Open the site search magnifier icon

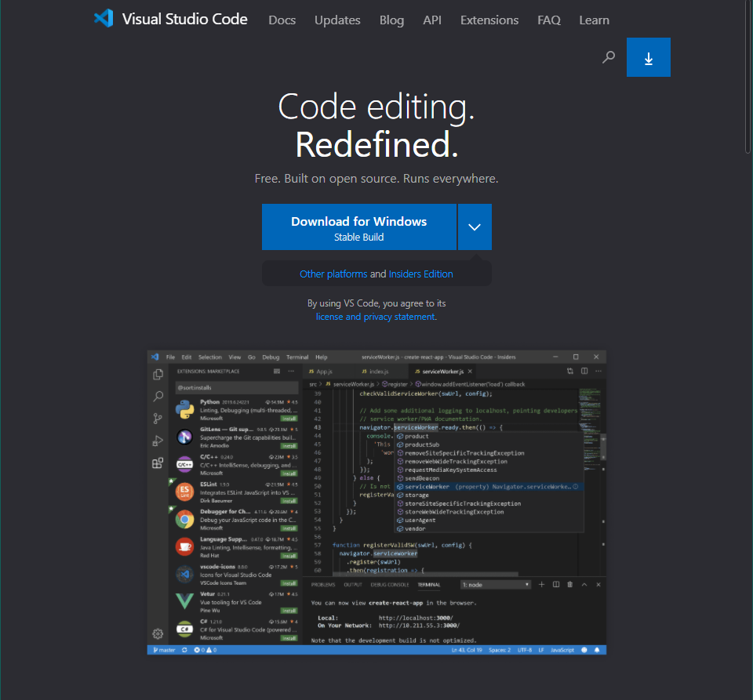(x=609, y=57)
